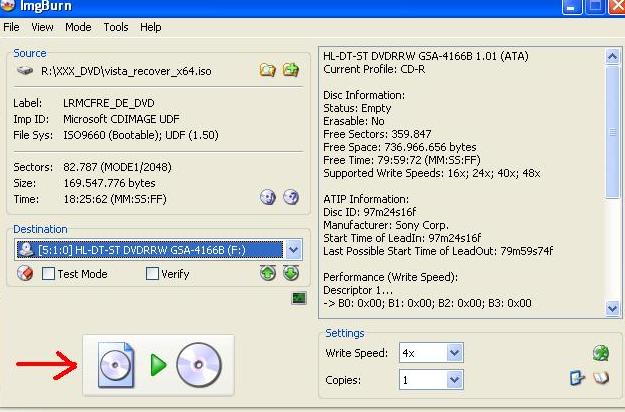This screenshot has width=625, height=412.
Task: Open the Tools menu
Action: point(116,27)
